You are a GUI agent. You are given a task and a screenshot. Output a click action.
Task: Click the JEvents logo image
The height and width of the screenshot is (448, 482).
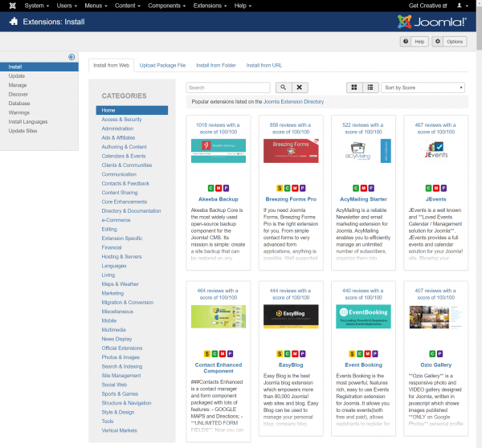tap(436, 149)
